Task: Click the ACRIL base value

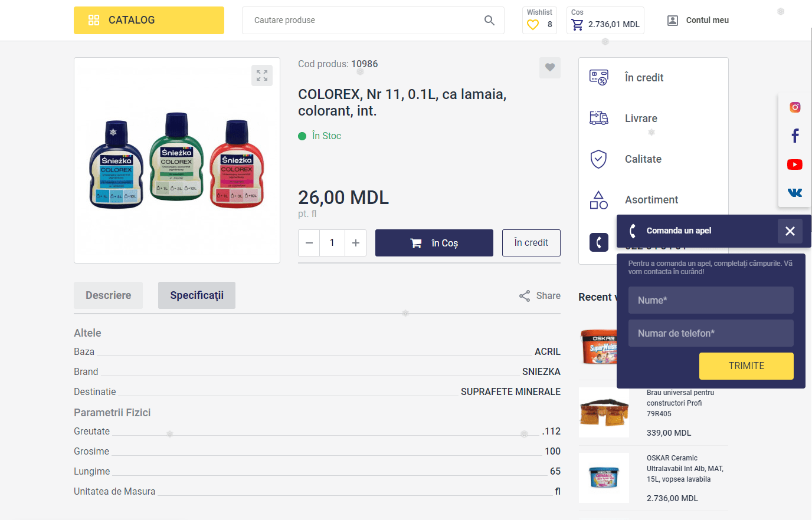Action: coord(548,351)
